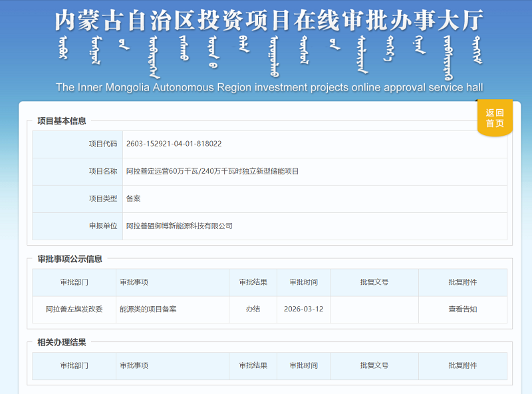Select the 办结 approval result cell

(x=253, y=309)
